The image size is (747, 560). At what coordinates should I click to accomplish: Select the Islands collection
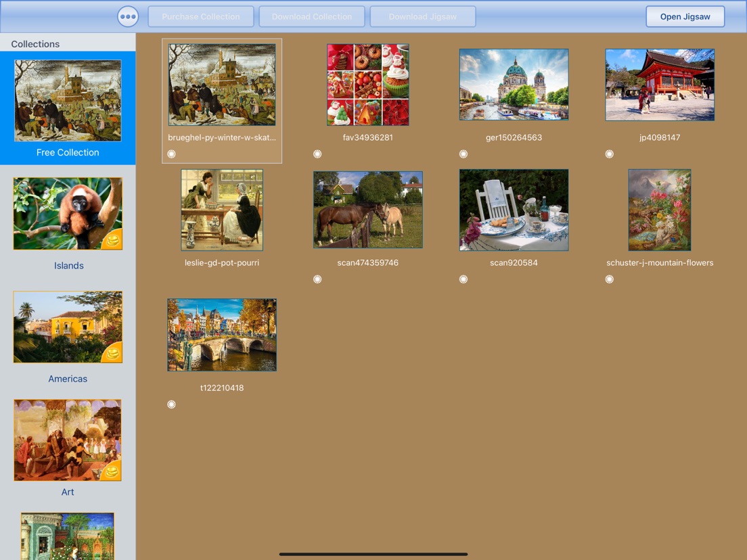[68, 214]
